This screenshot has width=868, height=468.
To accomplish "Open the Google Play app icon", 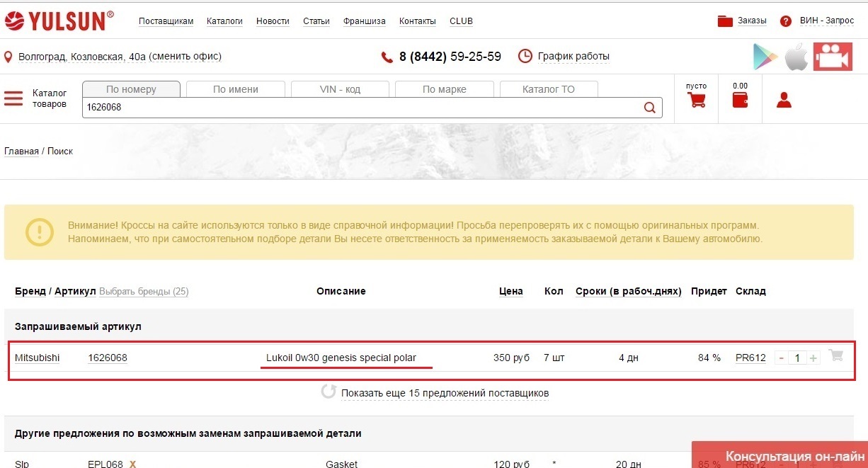I will (765, 57).
